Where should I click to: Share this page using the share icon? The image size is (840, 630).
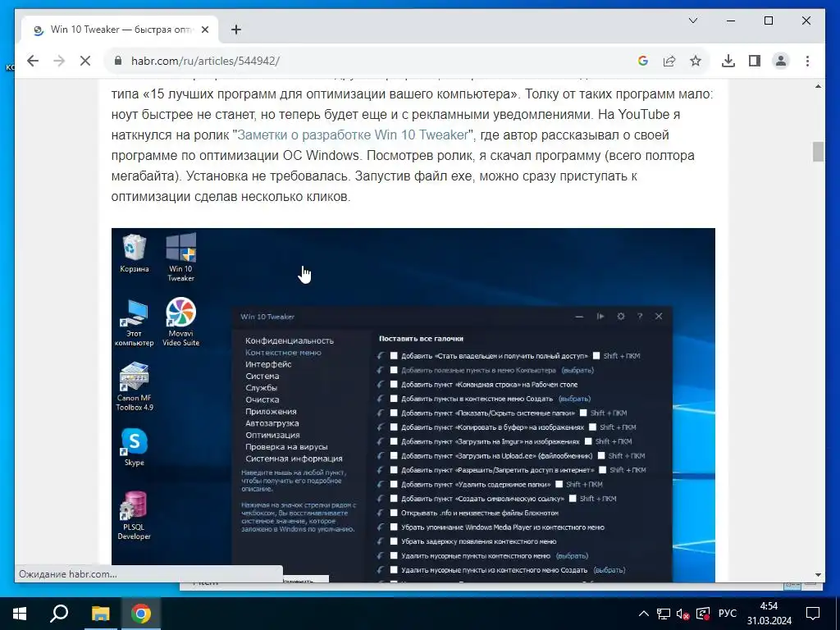point(669,61)
